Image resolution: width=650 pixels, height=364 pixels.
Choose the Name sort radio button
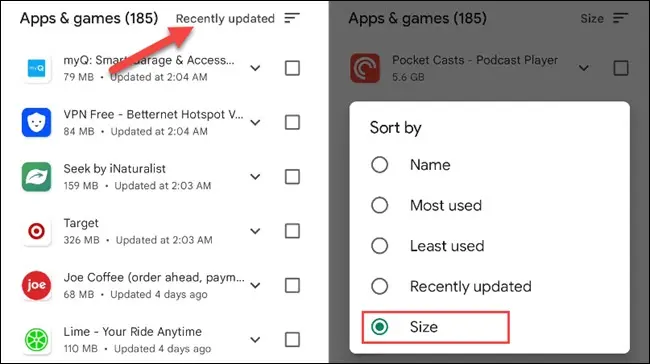(379, 165)
